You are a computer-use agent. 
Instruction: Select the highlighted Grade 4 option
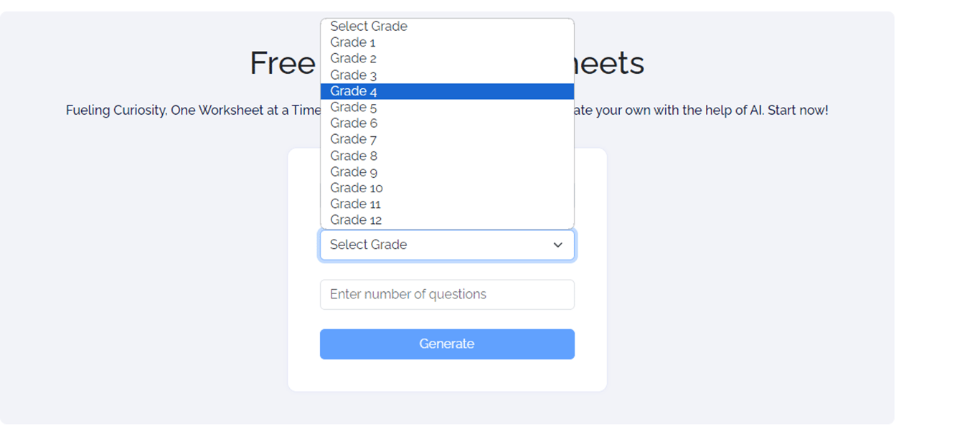(354, 91)
